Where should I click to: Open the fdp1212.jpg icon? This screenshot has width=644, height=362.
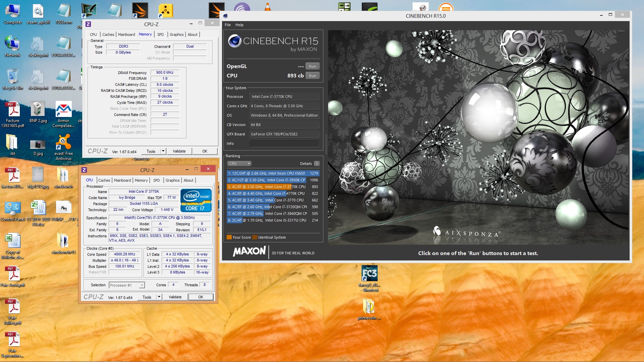[38, 178]
